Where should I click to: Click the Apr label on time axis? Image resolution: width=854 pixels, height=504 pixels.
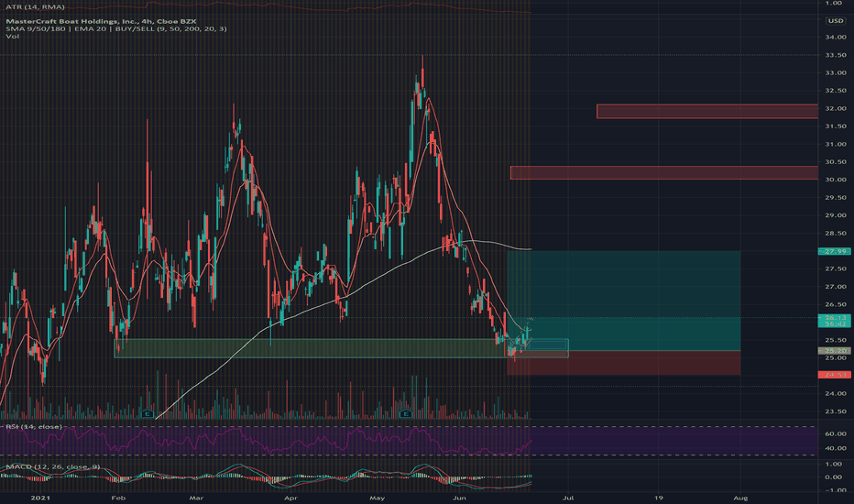pos(290,498)
